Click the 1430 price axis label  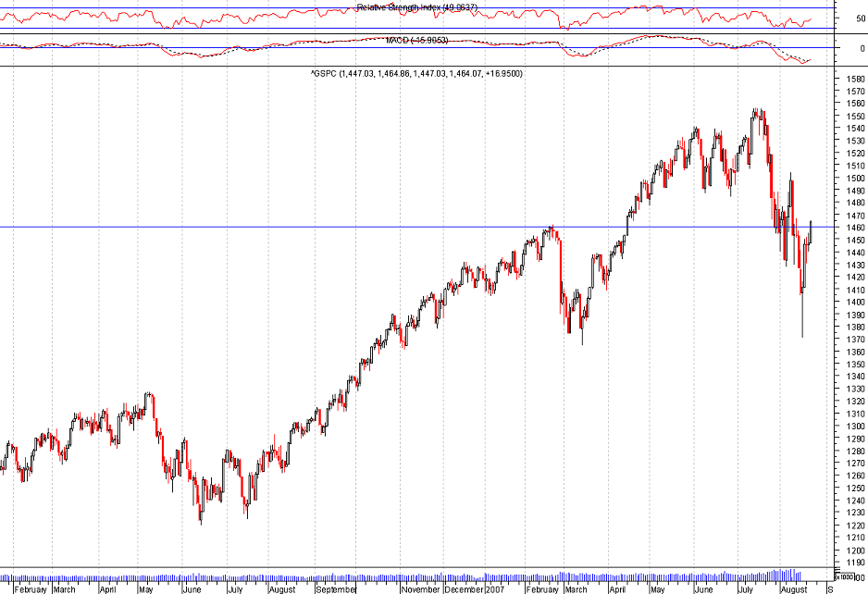(x=856, y=265)
